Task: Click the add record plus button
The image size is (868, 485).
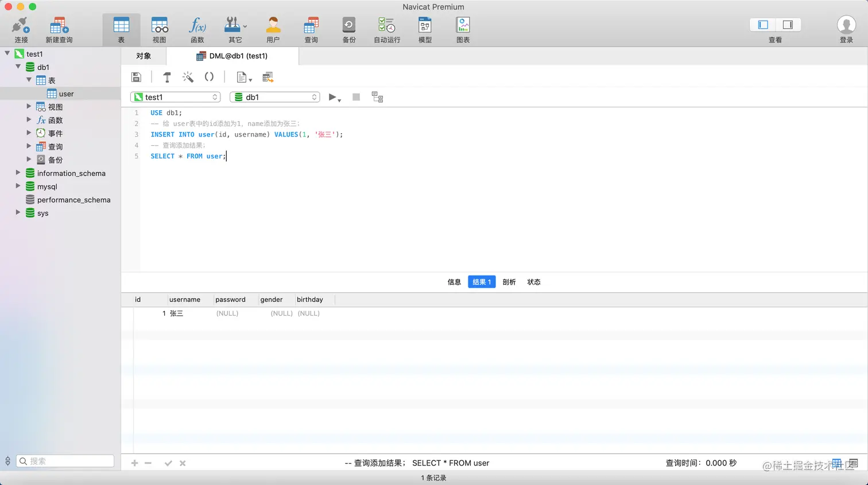Action: point(134,463)
